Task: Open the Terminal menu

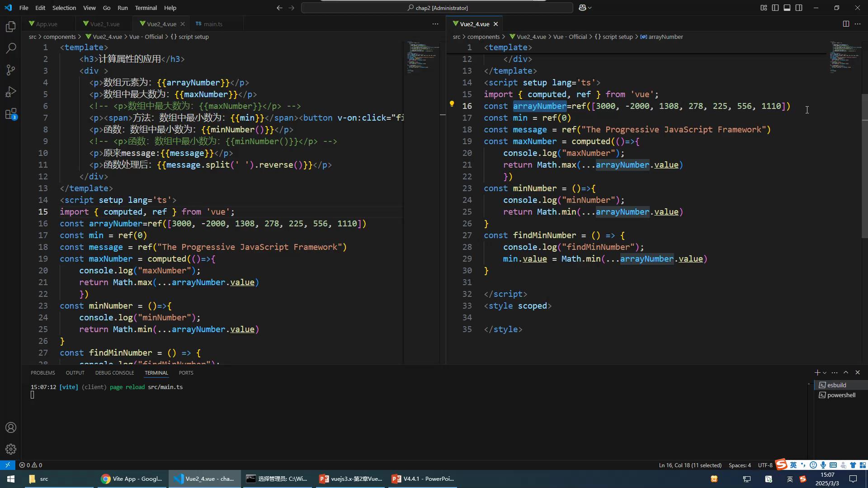Action: tap(146, 8)
